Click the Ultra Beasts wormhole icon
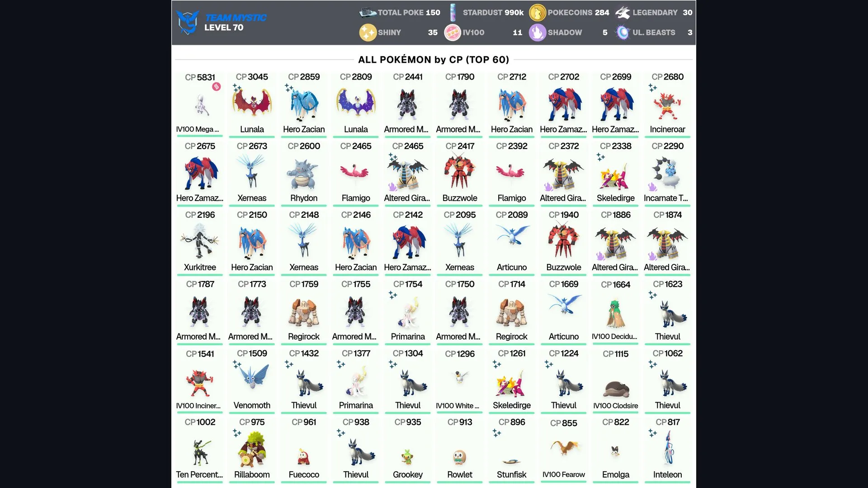The height and width of the screenshot is (488, 868). click(623, 33)
